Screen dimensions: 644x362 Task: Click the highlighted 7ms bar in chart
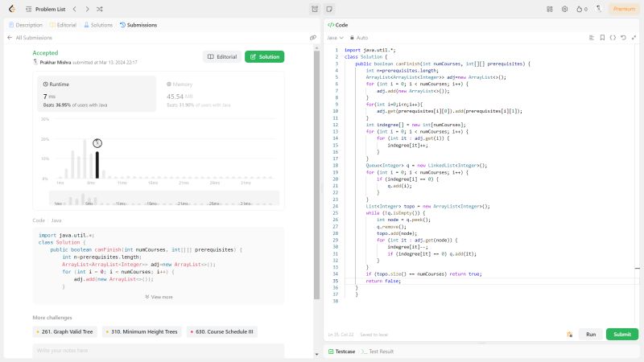97,165
